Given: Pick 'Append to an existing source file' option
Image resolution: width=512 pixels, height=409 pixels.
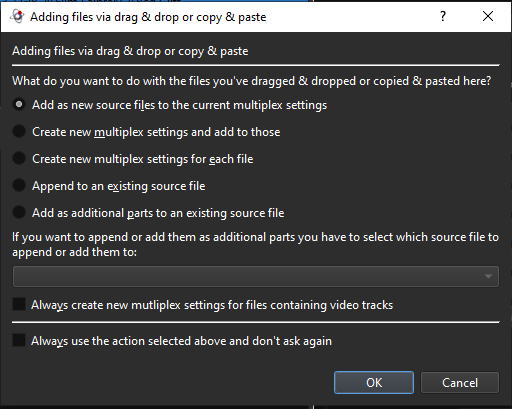Looking at the screenshot, I should [19, 185].
